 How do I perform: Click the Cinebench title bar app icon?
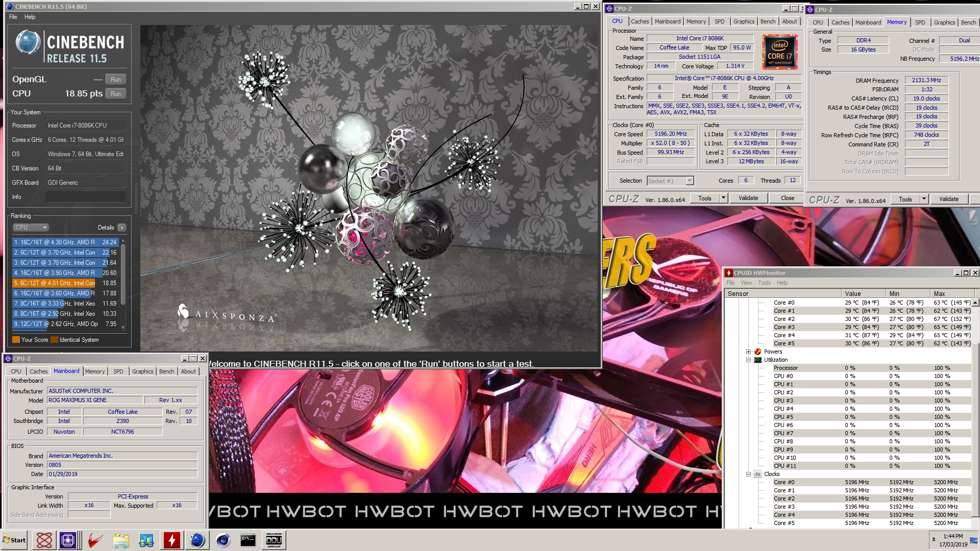[10, 7]
